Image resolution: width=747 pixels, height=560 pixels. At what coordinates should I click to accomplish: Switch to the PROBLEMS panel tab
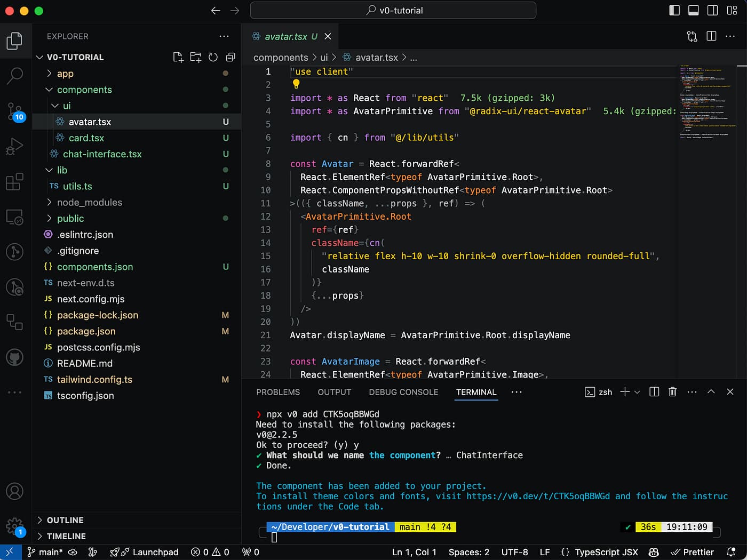pos(278,392)
